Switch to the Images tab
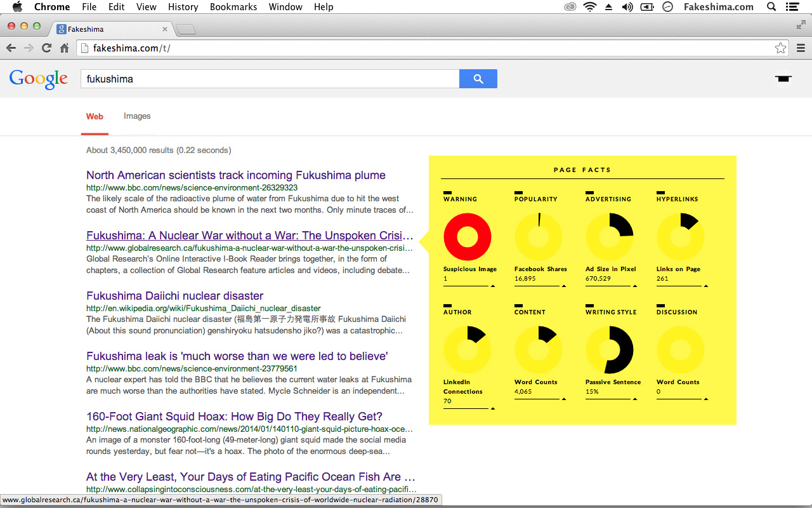812x508 pixels. (x=137, y=116)
